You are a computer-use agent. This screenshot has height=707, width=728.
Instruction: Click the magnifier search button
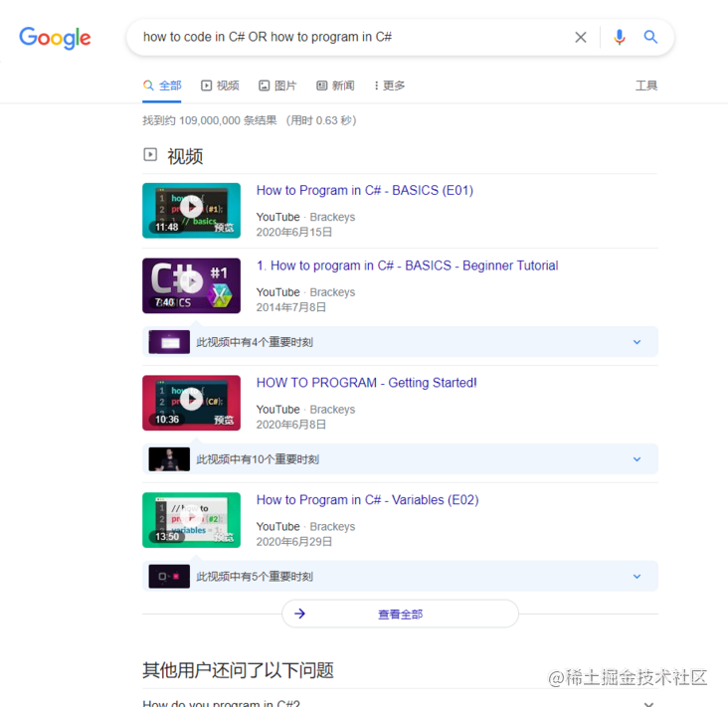pos(650,37)
